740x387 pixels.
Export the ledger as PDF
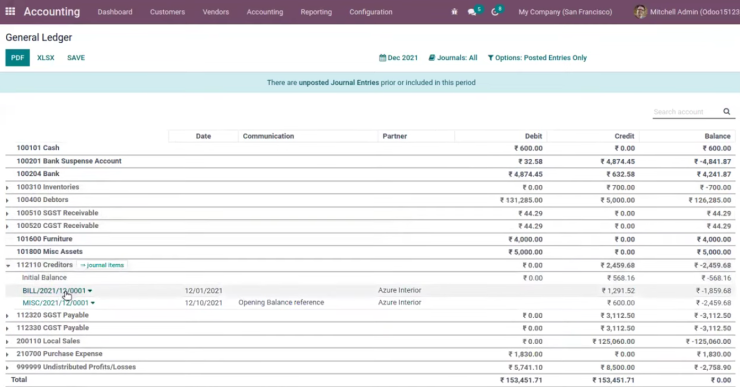click(x=17, y=58)
